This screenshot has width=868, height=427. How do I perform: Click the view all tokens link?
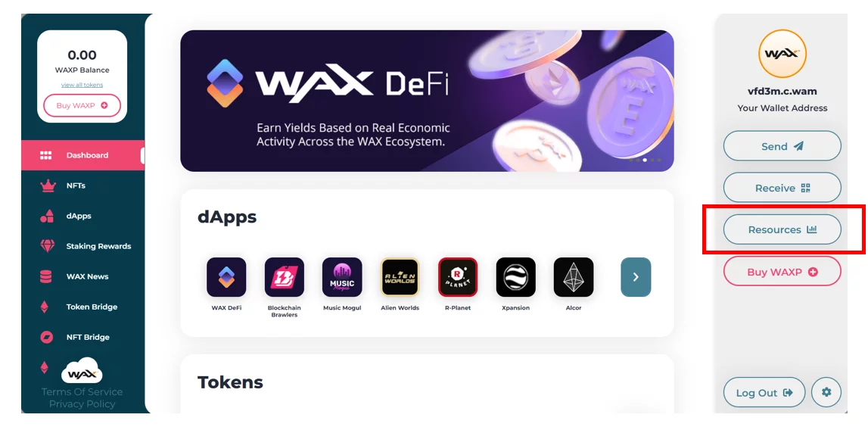click(x=82, y=85)
